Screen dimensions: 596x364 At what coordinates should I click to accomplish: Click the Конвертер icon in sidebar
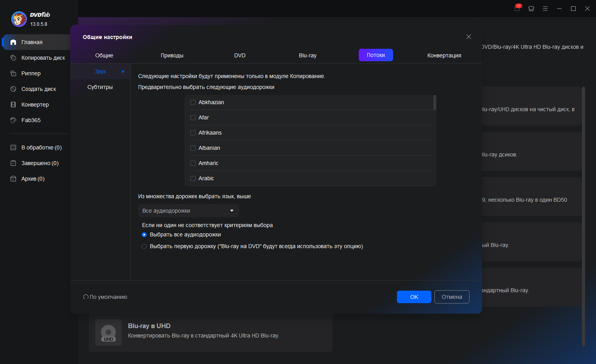pos(13,105)
